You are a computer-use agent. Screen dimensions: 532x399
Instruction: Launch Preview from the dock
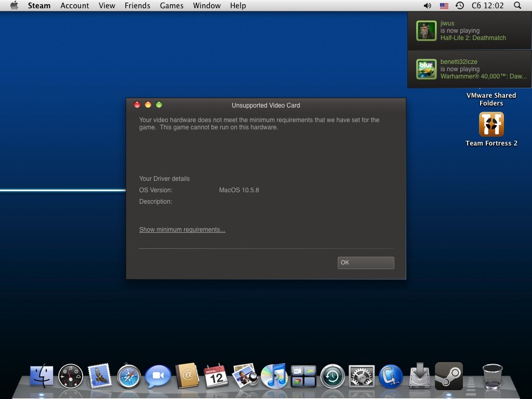[245, 376]
